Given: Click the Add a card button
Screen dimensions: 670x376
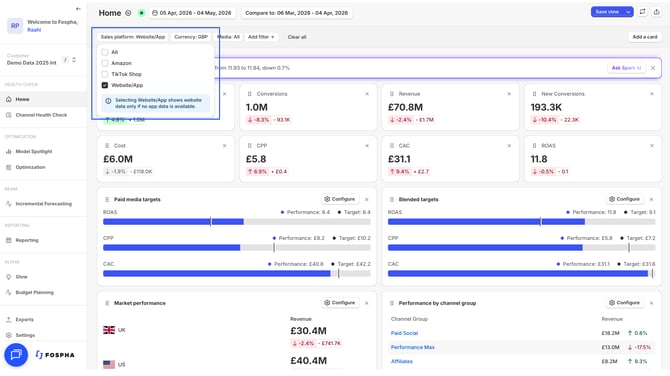Looking at the screenshot, I should 645,37.
